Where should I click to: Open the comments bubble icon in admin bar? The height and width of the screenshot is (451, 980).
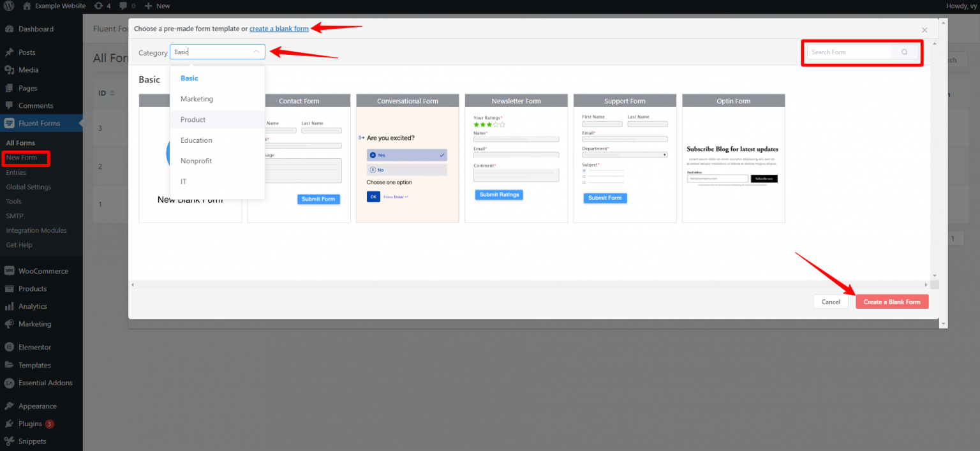[123, 6]
